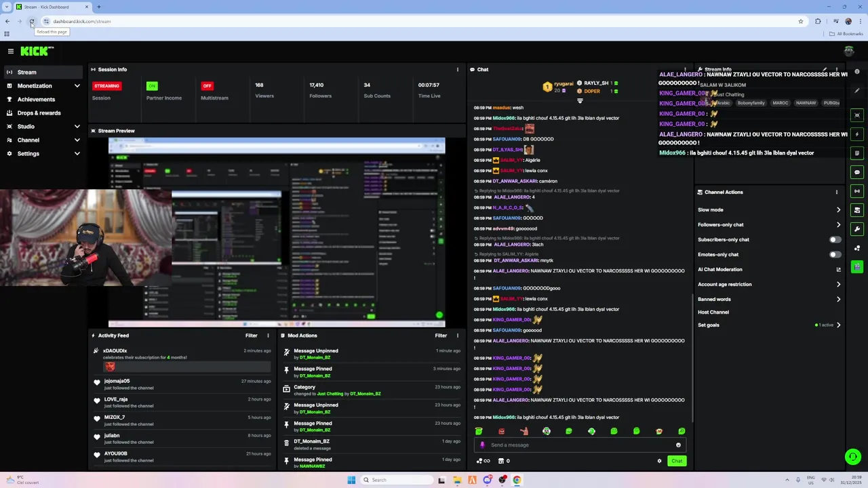Open Drops & rewards in sidebar
868x488 pixels.
43,113
